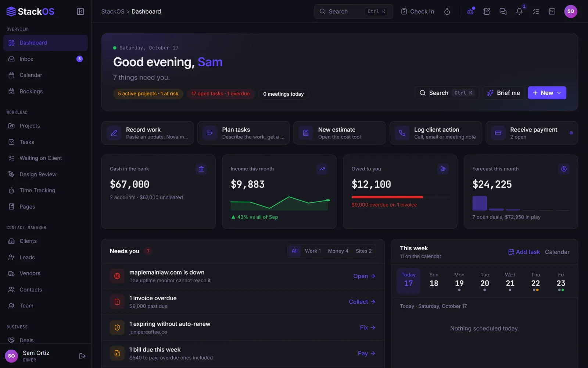Image resolution: width=588 pixels, height=368 pixels.
Task: Click the SO user avatar in top bar
Action: (571, 11)
